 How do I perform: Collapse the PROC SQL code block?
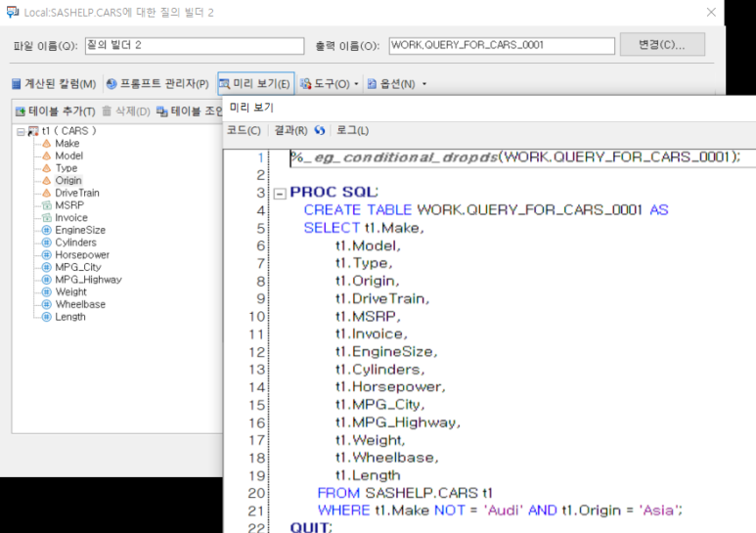tap(280, 194)
